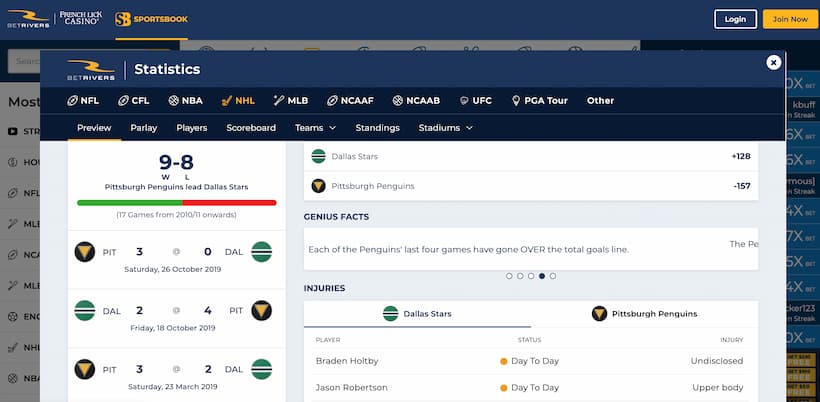Select the second Genius Facts carousel dot
This screenshot has height=402, width=820.
point(520,275)
